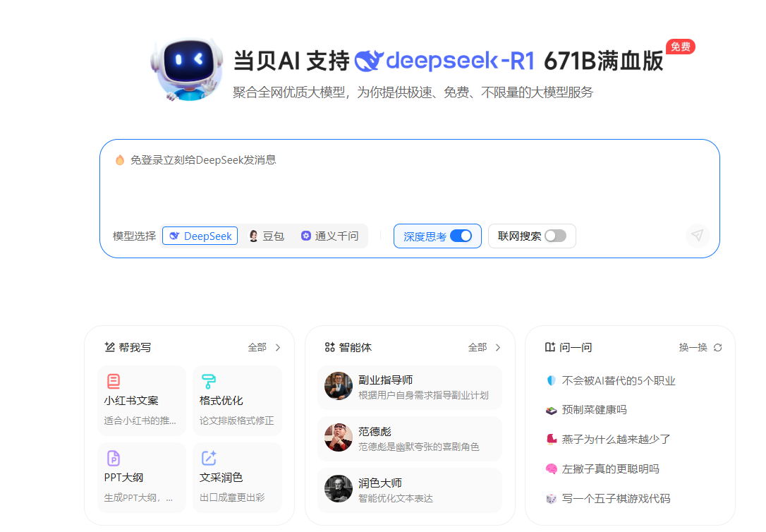Click the red 免费 badge
The width and height of the screenshot is (766, 532).
point(681,47)
